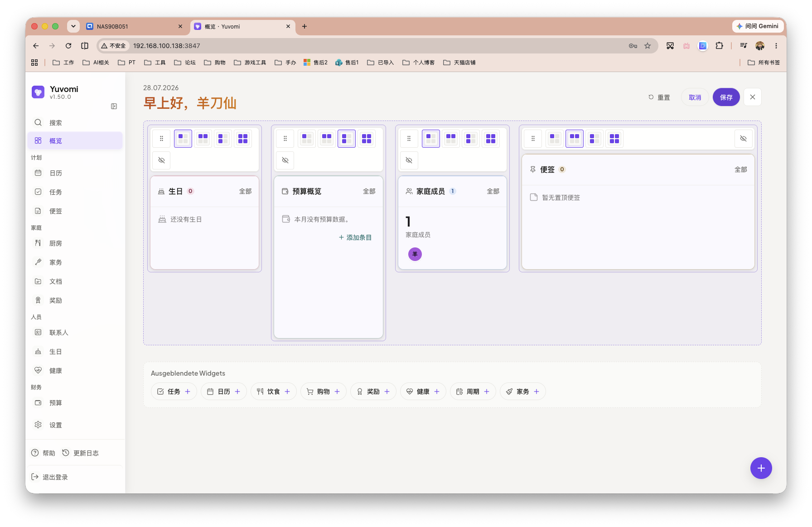Image resolution: width=812 pixels, height=527 pixels.
Task: Select fourth size option for 家庭成员 widget
Action: click(491, 139)
